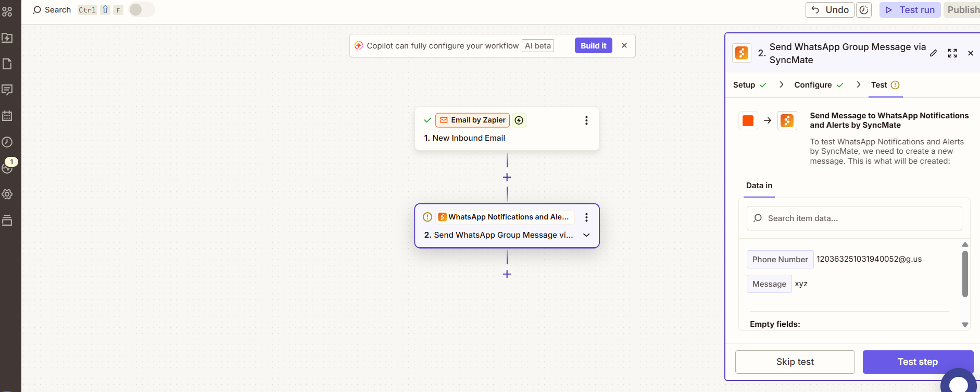
Task: Click the pencil icon to rename step
Action: tap(934, 53)
